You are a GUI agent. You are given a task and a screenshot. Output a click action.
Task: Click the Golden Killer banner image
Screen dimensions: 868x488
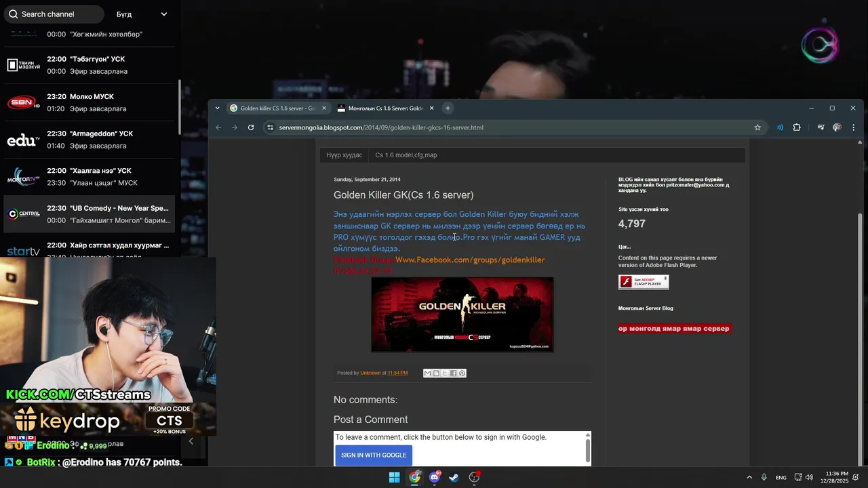[x=462, y=314]
